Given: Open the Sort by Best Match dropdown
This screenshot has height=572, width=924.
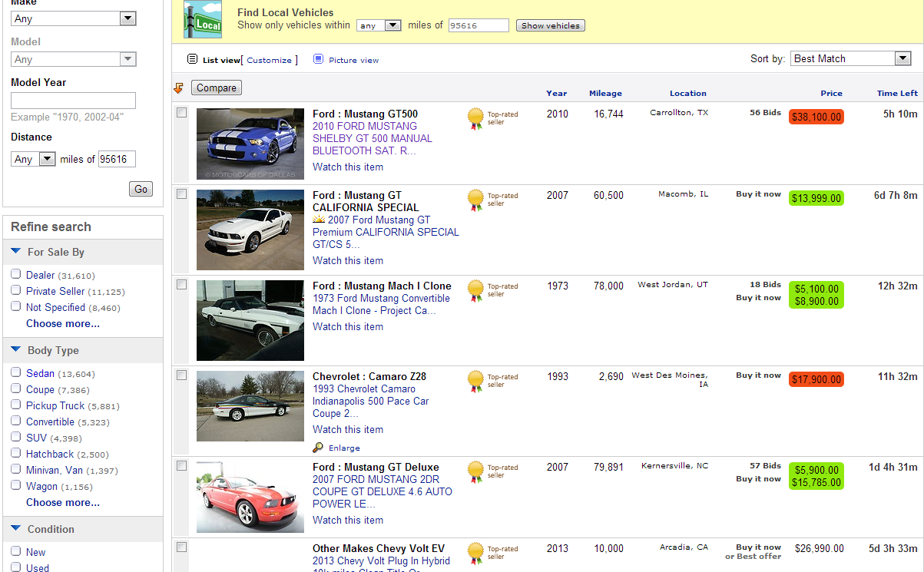Looking at the screenshot, I should [x=850, y=58].
